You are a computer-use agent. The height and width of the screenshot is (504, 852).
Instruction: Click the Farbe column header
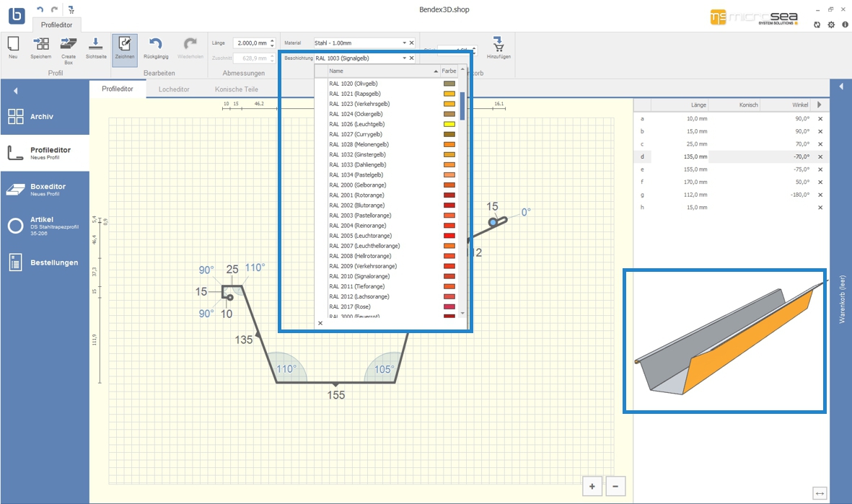[x=449, y=71]
